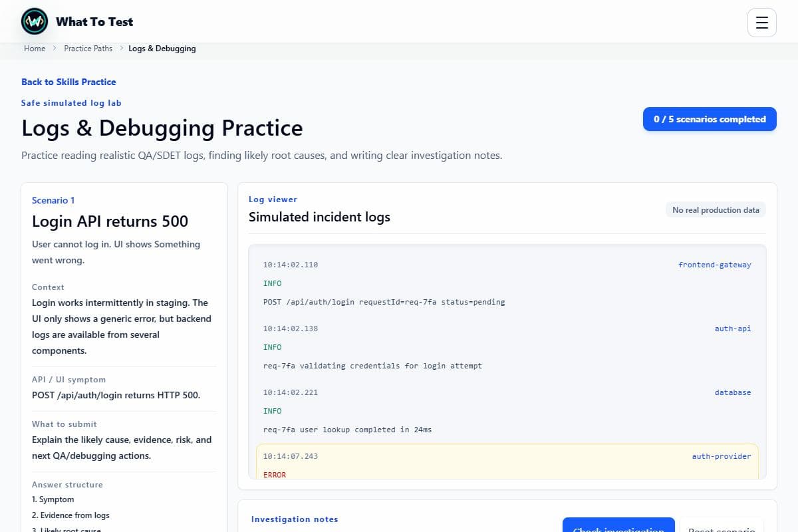Click the 'API / UI symptom' label

(x=68, y=380)
